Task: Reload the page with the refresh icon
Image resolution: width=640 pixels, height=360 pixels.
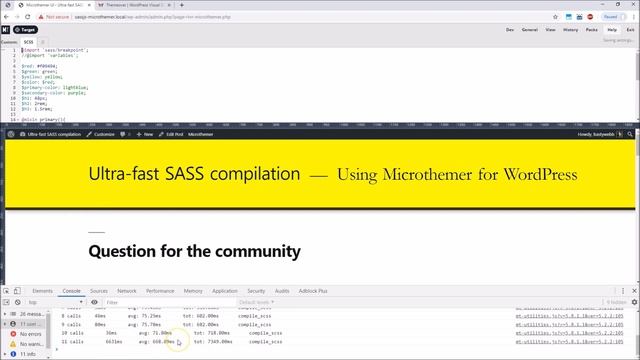Action: 28,17
